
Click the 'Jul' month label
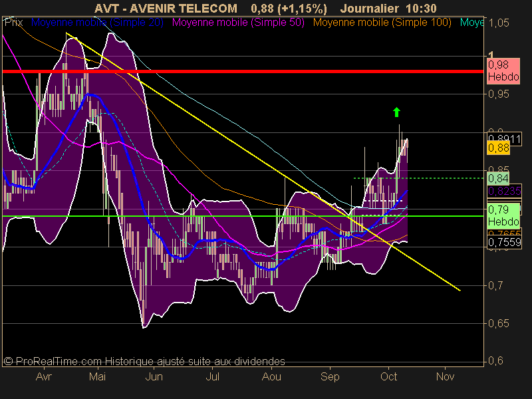(x=212, y=376)
